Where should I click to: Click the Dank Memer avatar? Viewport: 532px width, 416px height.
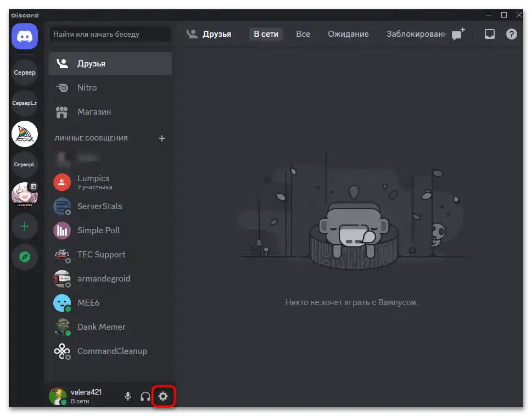[62, 327]
